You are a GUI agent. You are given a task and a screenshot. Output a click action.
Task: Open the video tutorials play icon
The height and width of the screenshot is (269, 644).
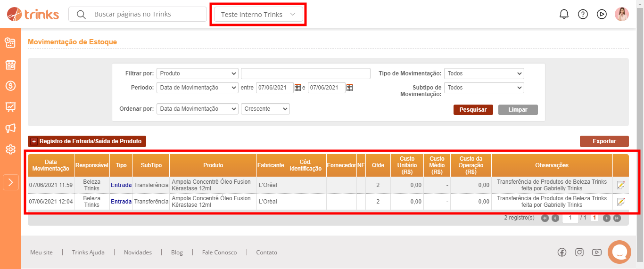click(x=602, y=14)
